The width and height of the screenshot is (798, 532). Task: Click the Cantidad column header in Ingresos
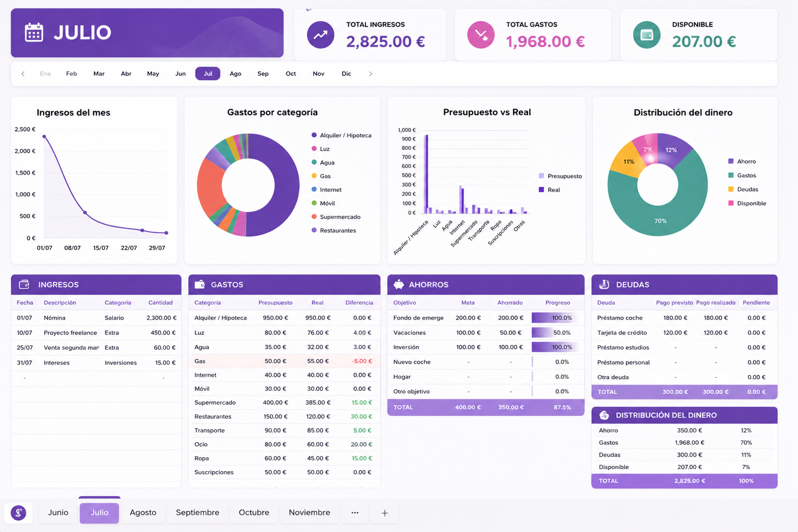click(x=161, y=303)
